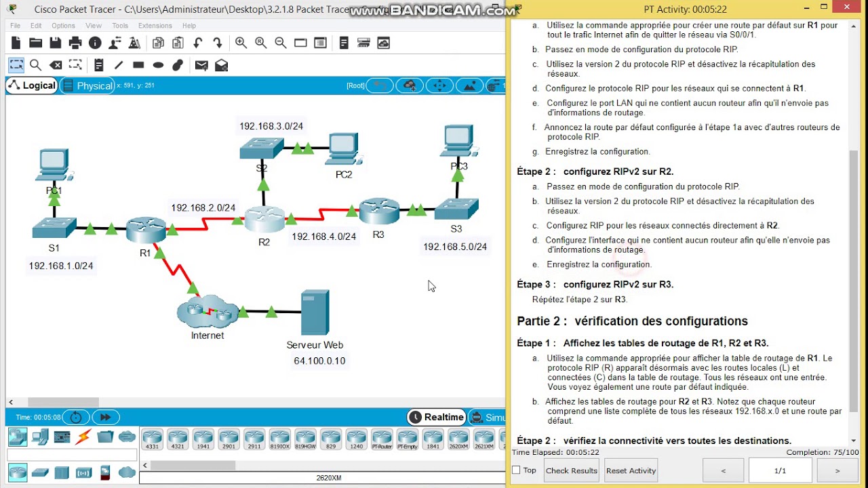Open the Extensions menu
This screenshot has height=488, width=868.
click(155, 26)
